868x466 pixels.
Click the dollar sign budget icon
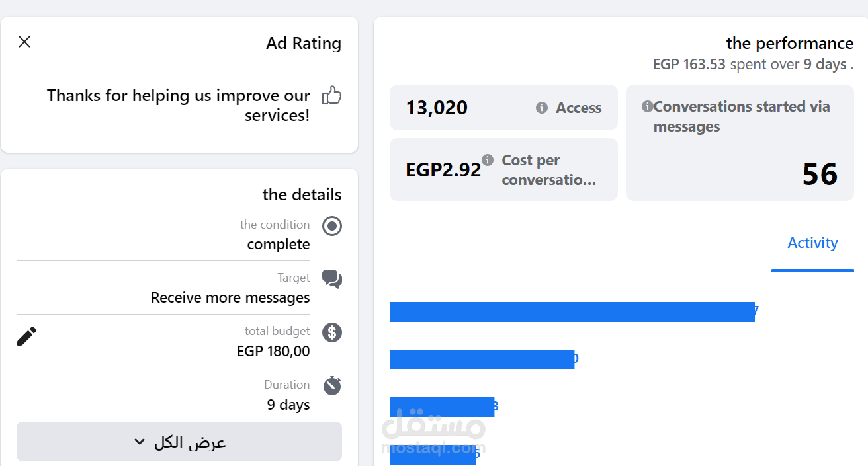click(x=332, y=332)
